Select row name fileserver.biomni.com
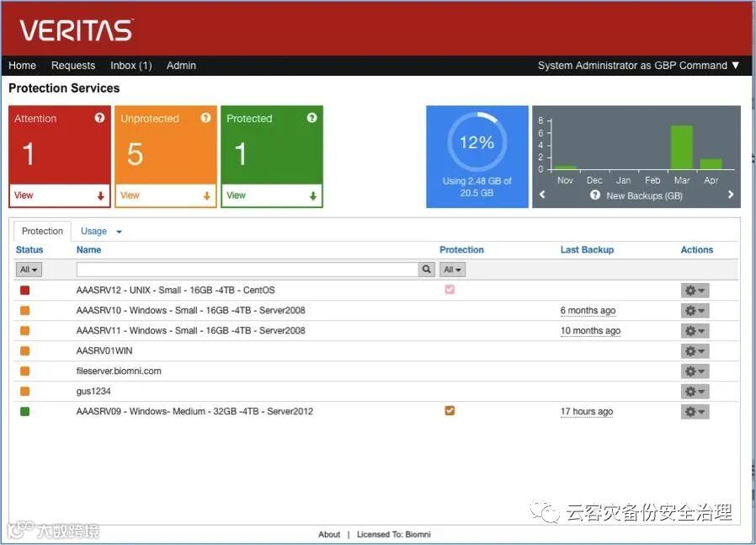 [x=119, y=371]
